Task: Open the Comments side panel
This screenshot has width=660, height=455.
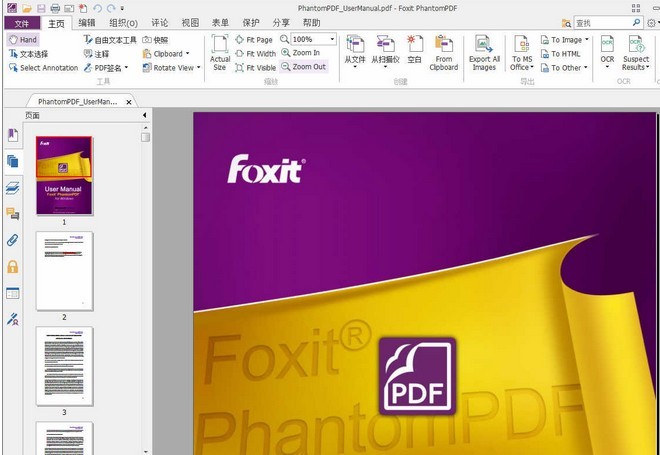Action: [x=13, y=214]
